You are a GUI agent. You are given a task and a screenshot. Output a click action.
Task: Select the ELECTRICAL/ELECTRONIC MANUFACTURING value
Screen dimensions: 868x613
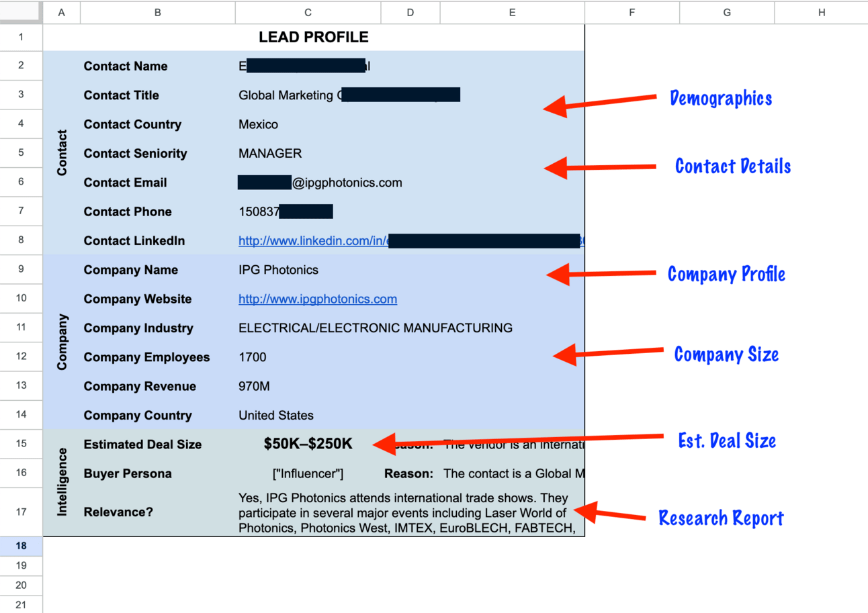coord(376,328)
